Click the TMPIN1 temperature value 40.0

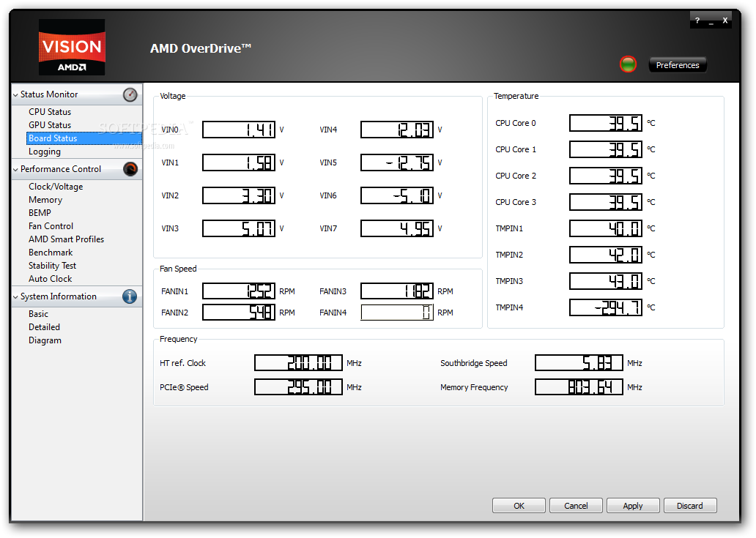pyautogui.click(x=606, y=228)
